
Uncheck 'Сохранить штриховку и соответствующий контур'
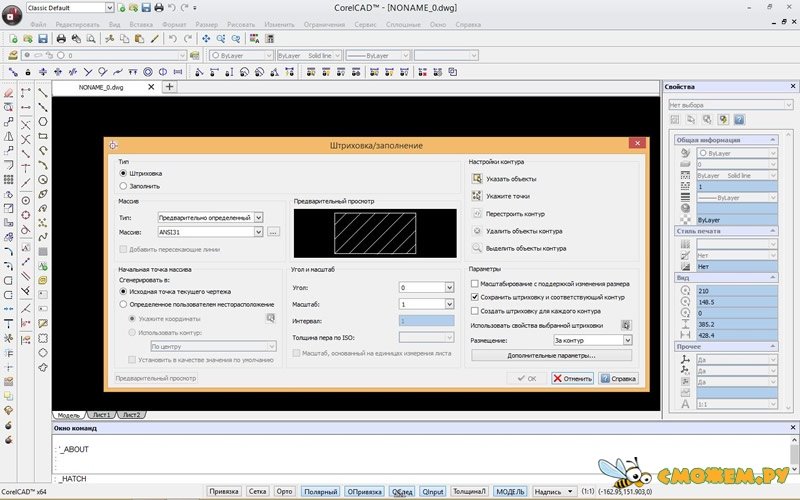click(x=475, y=297)
